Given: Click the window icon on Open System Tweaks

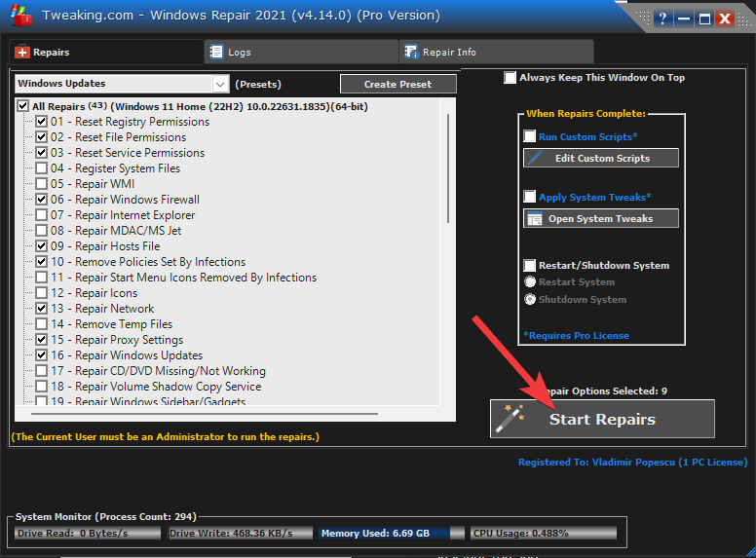Looking at the screenshot, I should click(x=535, y=218).
